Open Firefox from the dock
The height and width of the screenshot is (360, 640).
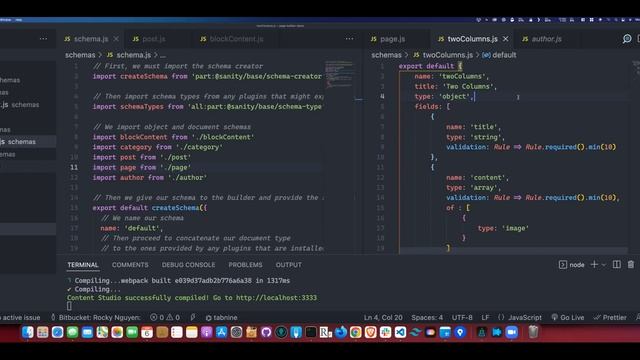[340, 332]
